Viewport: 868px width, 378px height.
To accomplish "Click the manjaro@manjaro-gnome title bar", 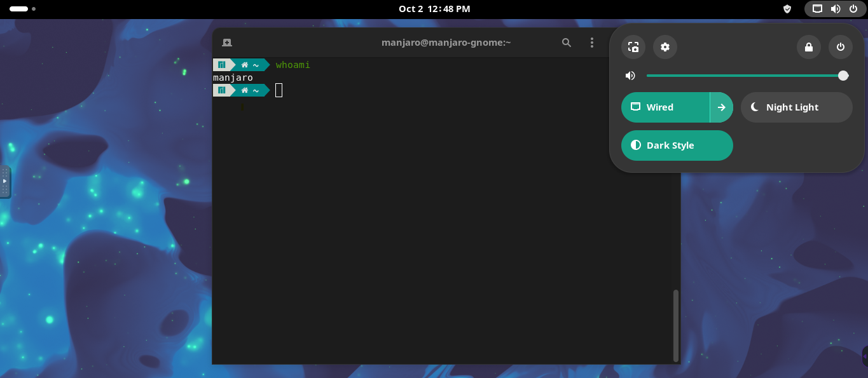I will pos(446,42).
